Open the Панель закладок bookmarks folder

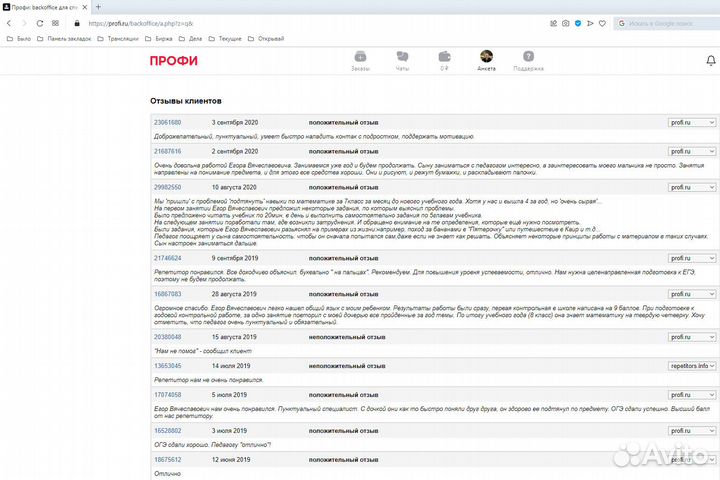coord(64,39)
